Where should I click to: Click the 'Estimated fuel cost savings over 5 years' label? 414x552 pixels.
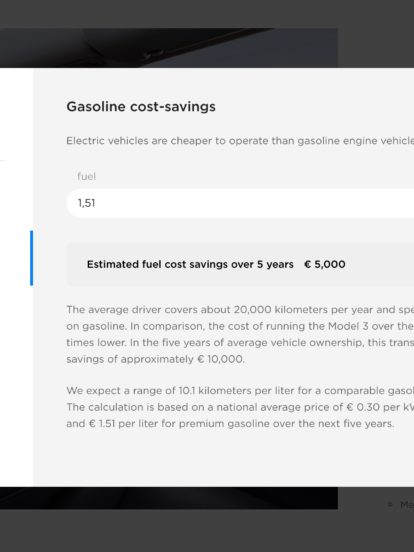click(x=190, y=264)
